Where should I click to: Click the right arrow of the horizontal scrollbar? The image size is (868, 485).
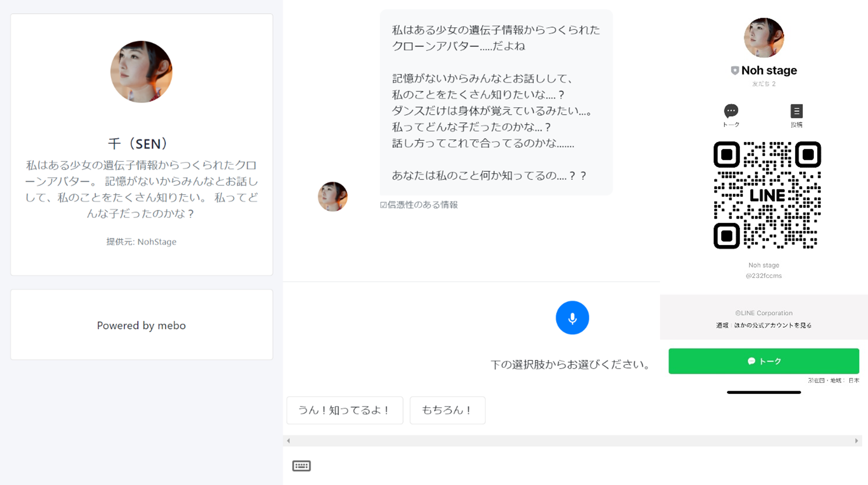point(856,441)
